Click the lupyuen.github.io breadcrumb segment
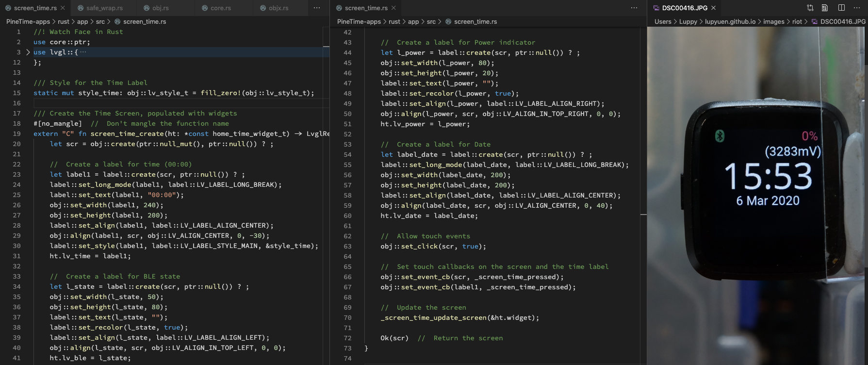This screenshot has width=868, height=365. coord(730,21)
